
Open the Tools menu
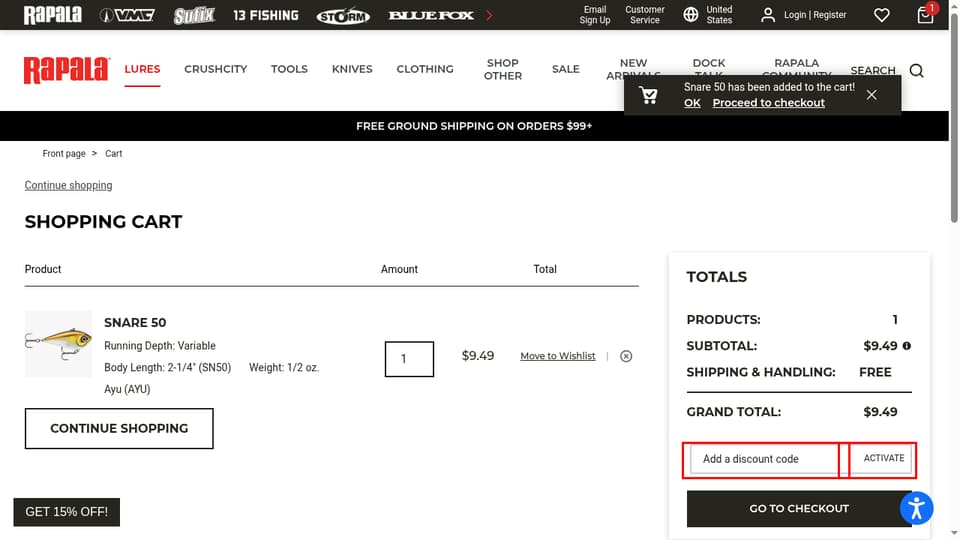pyautogui.click(x=289, y=69)
